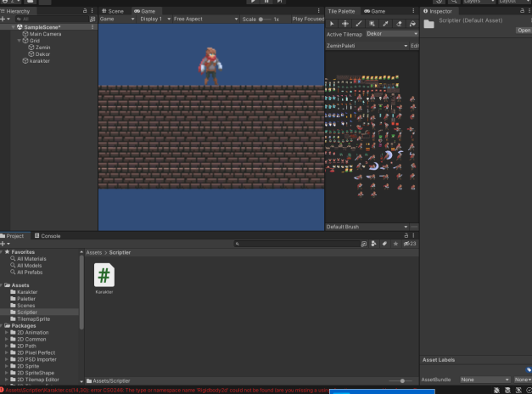Switch to the Scene tab

tap(113, 11)
